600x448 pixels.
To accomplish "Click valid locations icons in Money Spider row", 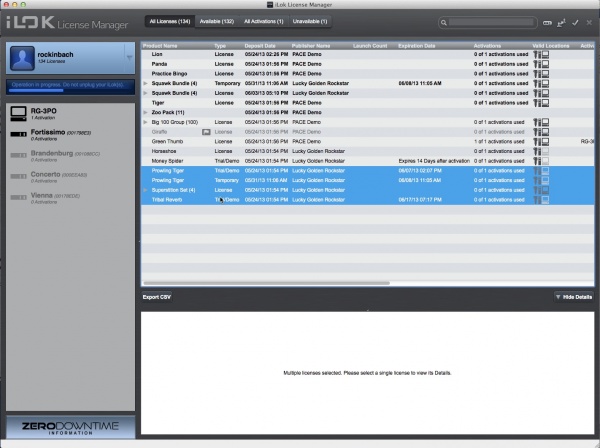I will [x=541, y=161].
